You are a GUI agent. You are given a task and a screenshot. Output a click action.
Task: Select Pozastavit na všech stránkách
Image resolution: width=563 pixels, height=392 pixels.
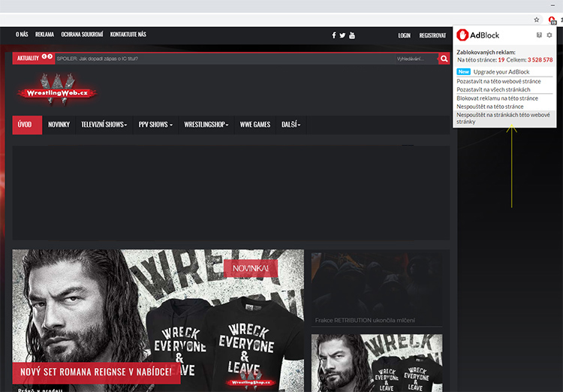[493, 89]
